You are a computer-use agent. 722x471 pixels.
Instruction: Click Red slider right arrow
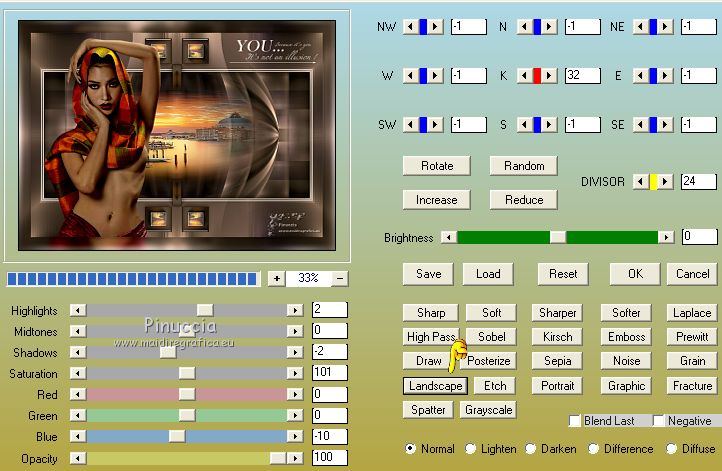coord(295,394)
